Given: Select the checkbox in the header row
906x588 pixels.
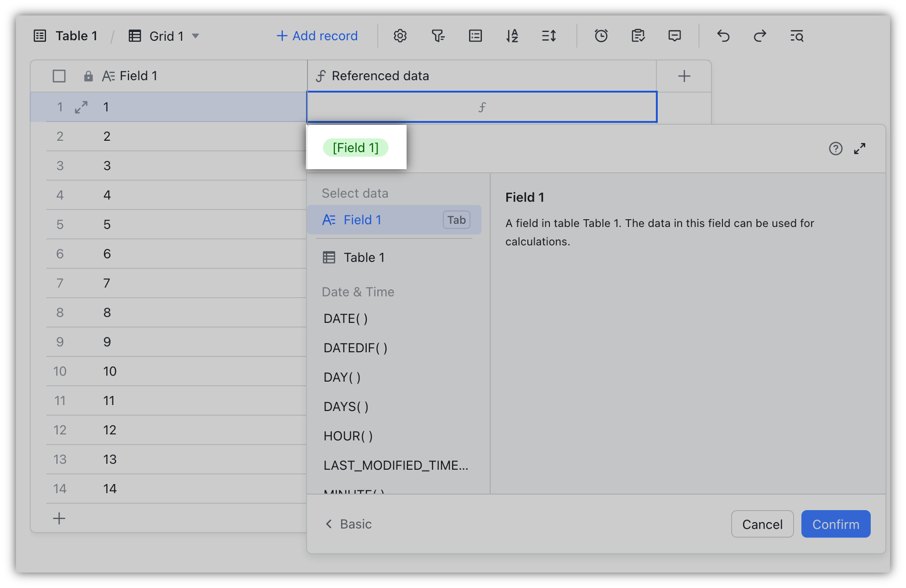Looking at the screenshot, I should tap(59, 75).
